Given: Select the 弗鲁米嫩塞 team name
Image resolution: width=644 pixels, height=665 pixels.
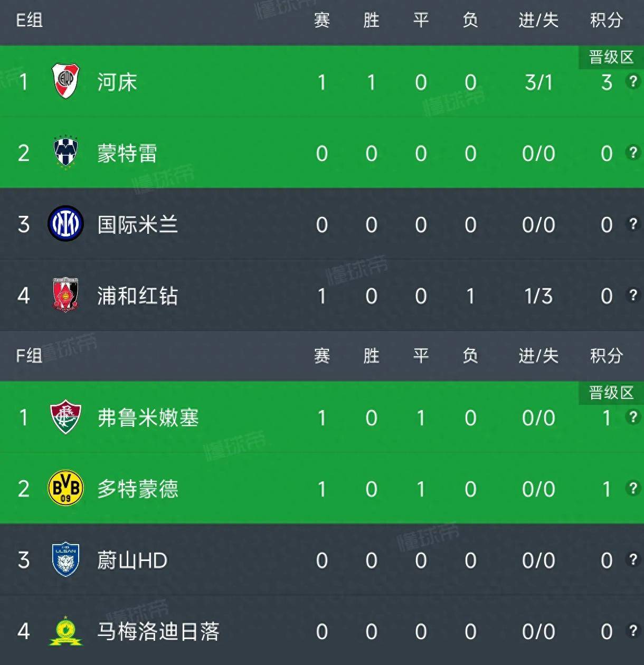Looking at the screenshot, I should click(148, 418).
